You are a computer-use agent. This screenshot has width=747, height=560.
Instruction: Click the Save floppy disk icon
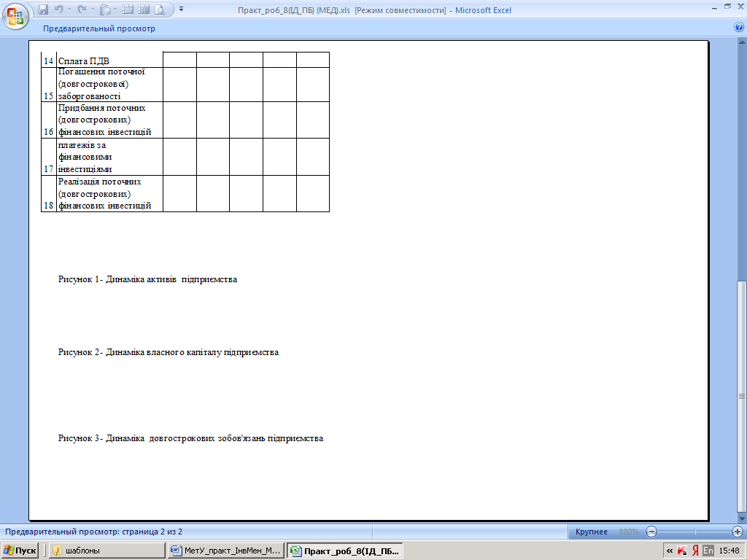(x=43, y=9)
